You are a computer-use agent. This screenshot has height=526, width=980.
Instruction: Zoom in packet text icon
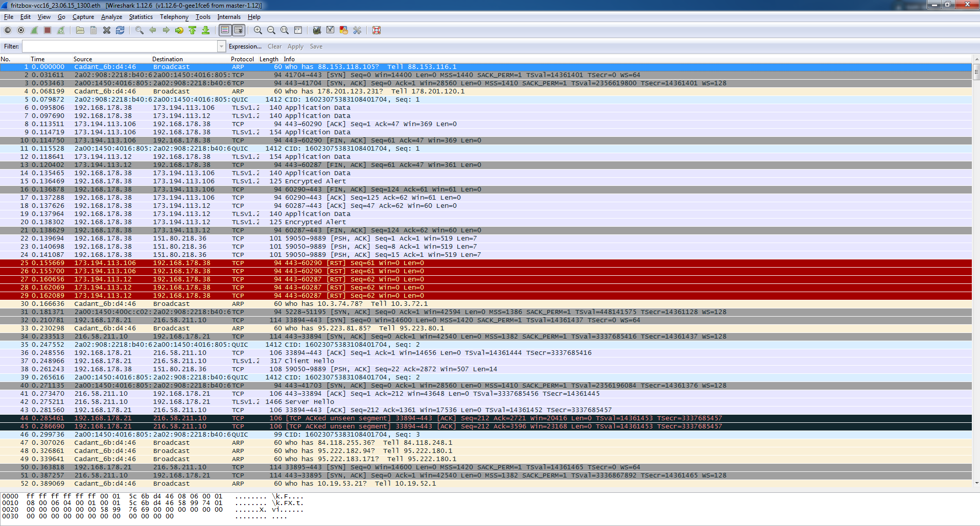(258, 31)
